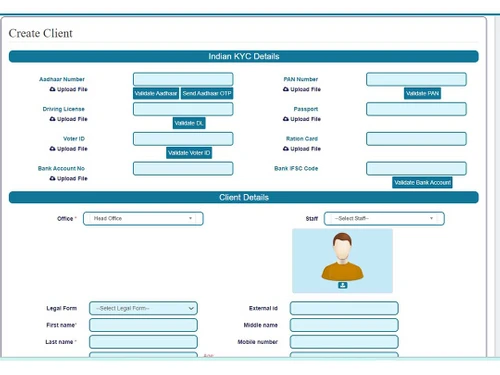Click Upload File icon under Ration Card
Screen dimensions: 500x375
(x=286, y=148)
